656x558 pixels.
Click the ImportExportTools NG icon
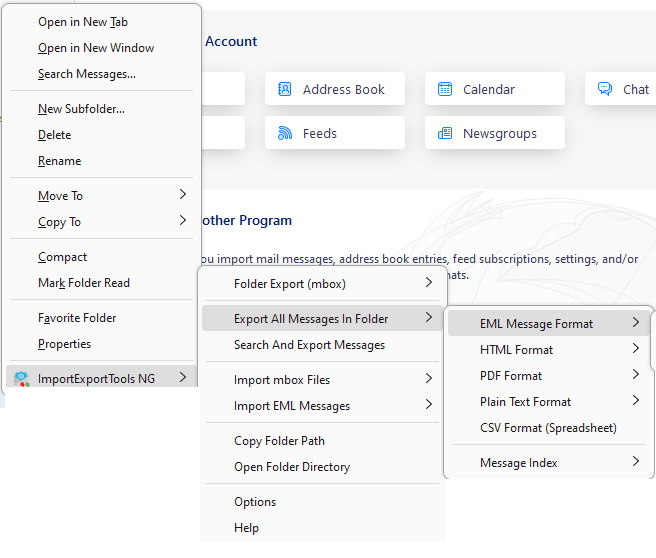(21, 378)
